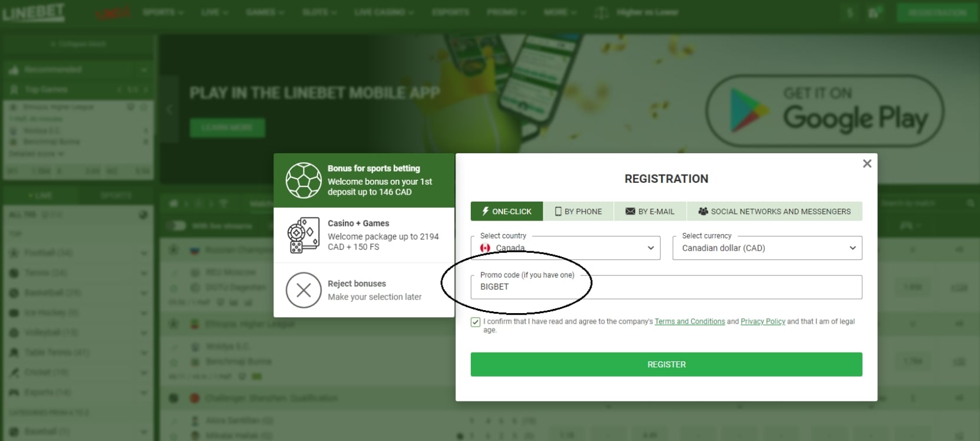Open the Live menu in the header
Image resolution: width=980 pixels, height=441 pixels.
[215, 12]
